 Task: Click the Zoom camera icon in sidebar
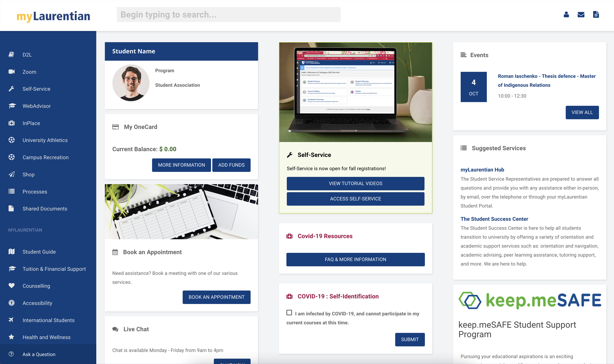[11, 72]
